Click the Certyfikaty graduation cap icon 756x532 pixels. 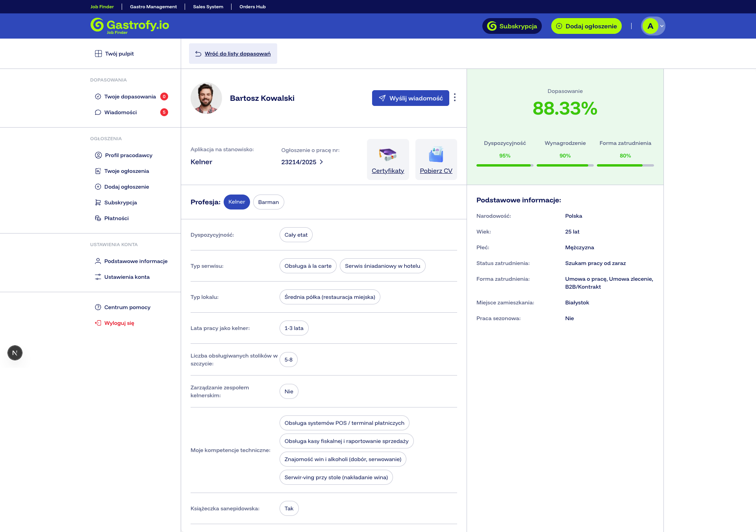(388, 154)
